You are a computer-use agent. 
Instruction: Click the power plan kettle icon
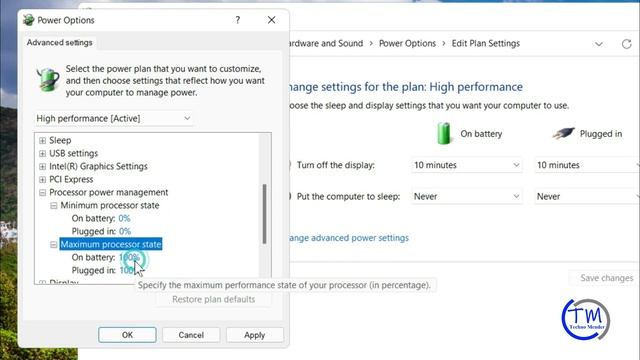tap(48, 79)
